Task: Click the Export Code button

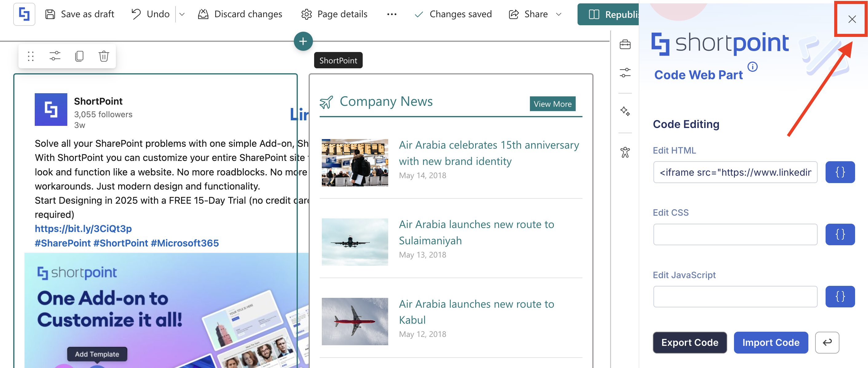Action: tap(690, 343)
